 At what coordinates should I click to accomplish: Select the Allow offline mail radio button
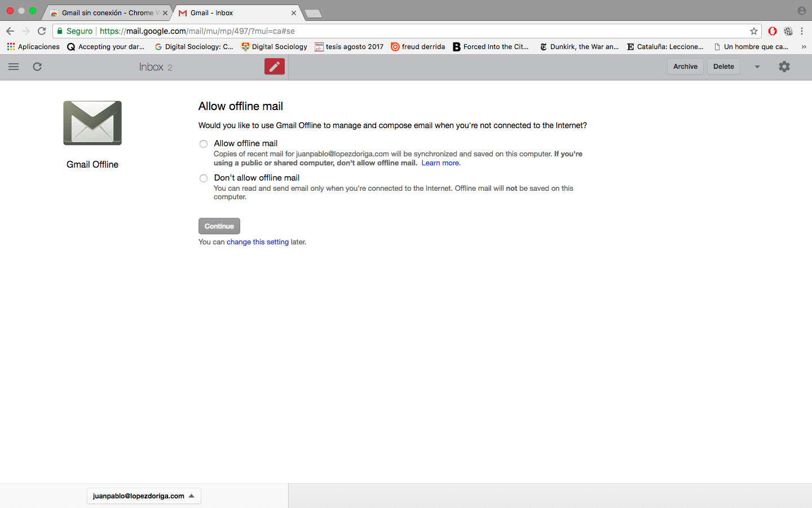pyautogui.click(x=203, y=143)
